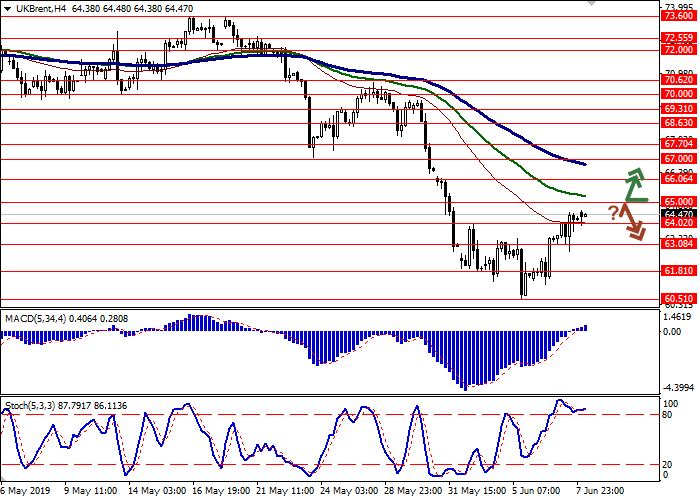Select the 60.510 price level label

(x=678, y=298)
